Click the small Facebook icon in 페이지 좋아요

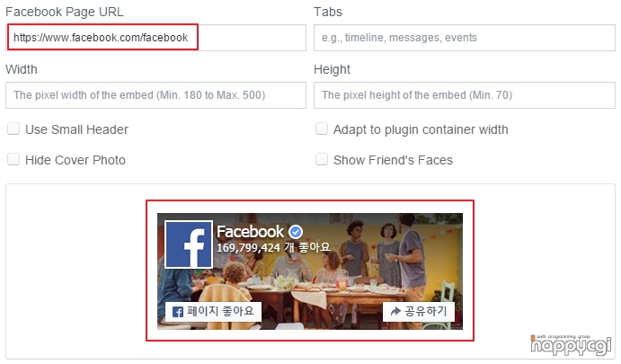178,312
